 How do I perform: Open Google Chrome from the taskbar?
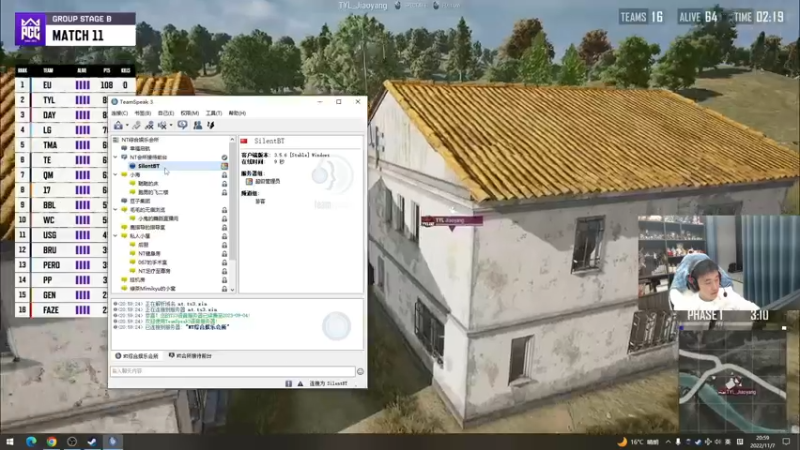52,441
